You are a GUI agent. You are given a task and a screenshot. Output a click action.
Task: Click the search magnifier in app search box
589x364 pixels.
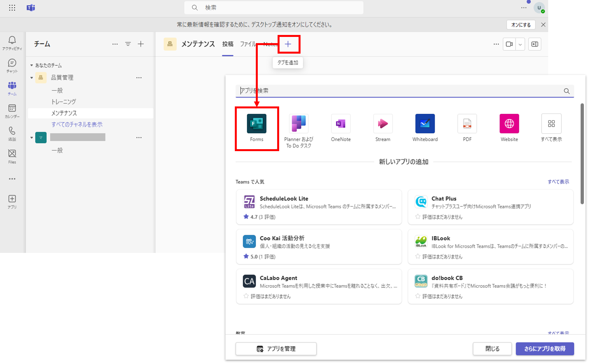pos(567,91)
